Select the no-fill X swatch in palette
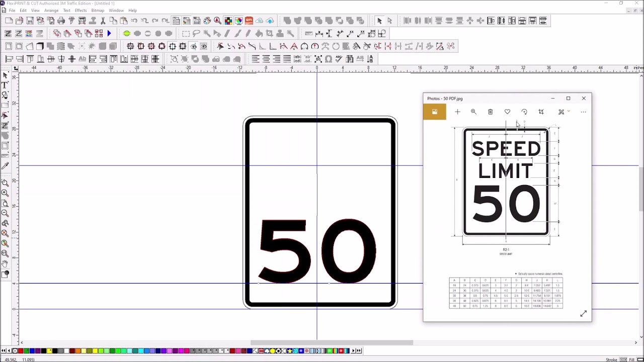644x362 pixels. 15,350
